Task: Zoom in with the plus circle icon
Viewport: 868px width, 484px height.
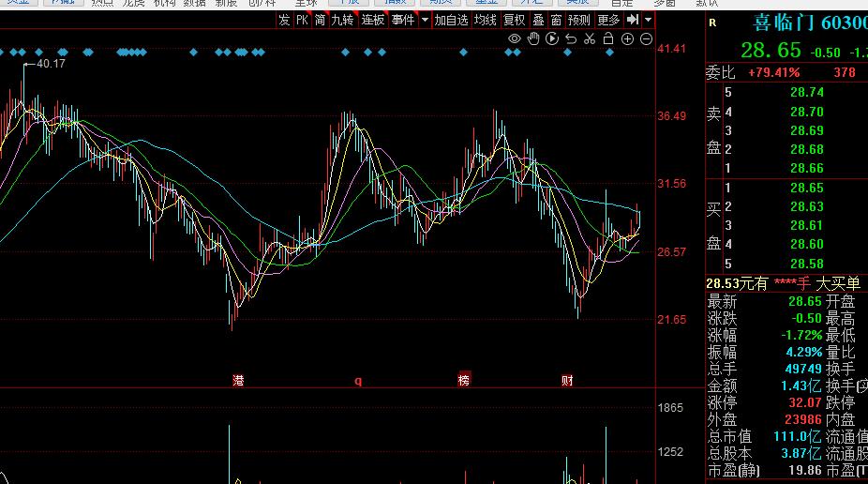Action: coord(627,38)
